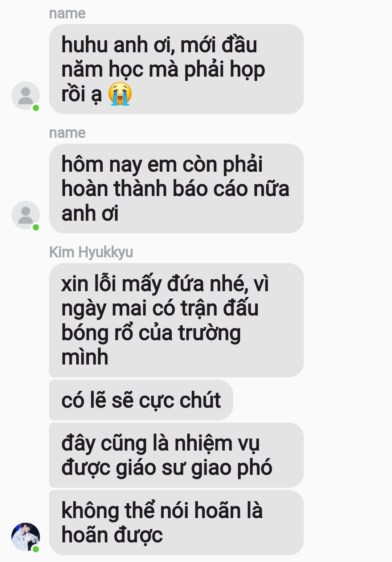The width and height of the screenshot is (392, 562).
Task: Tap the 'có lẽ sẽ cực chút' bubble
Action: click(x=141, y=400)
